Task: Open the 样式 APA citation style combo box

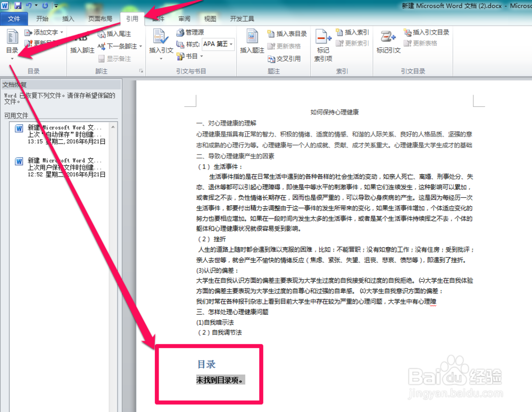Action: [x=219, y=44]
